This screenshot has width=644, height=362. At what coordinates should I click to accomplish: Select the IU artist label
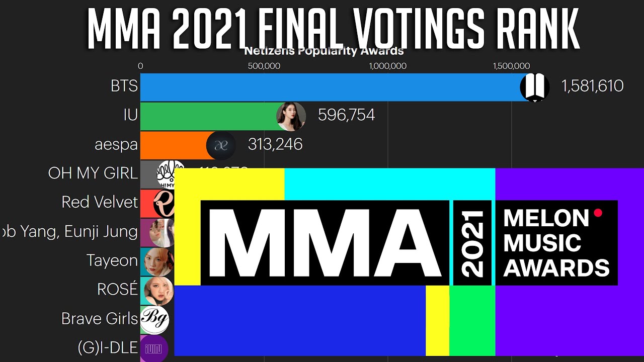pos(130,115)
